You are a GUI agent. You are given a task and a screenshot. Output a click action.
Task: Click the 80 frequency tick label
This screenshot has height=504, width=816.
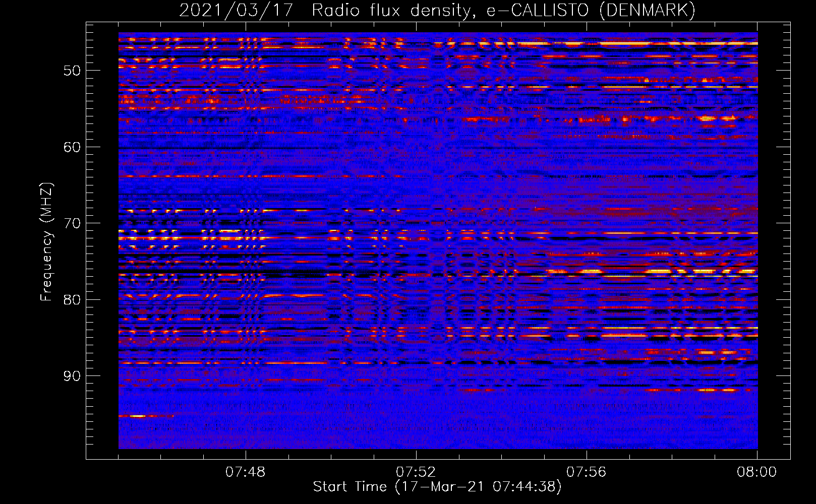point(72,300)
